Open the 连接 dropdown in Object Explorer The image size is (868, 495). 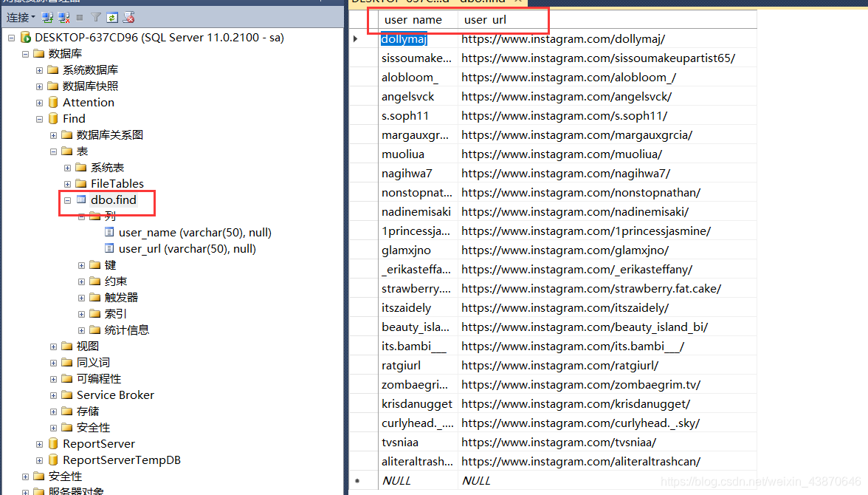coord(21,18)
